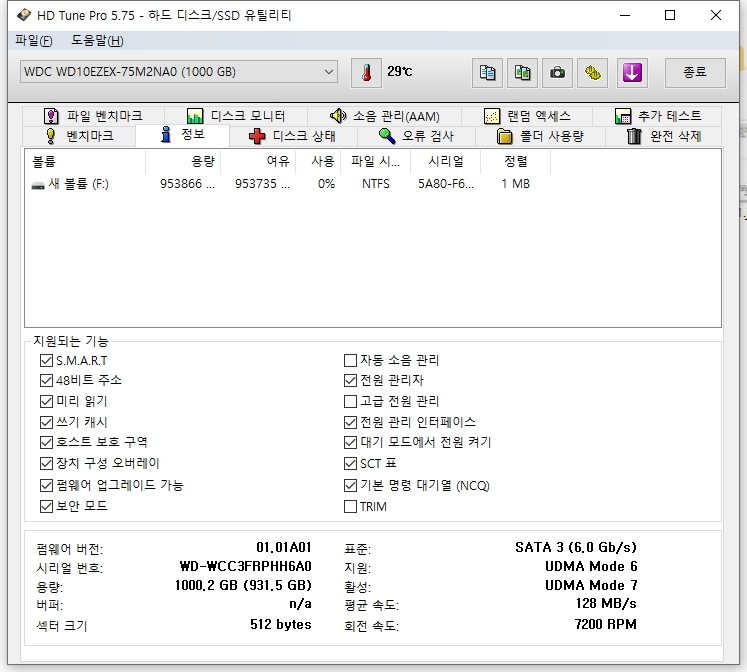Click the camera save screenshot icon
This screenshot has width=747, height=672.
pyautogui.click(x=557, y=73)
